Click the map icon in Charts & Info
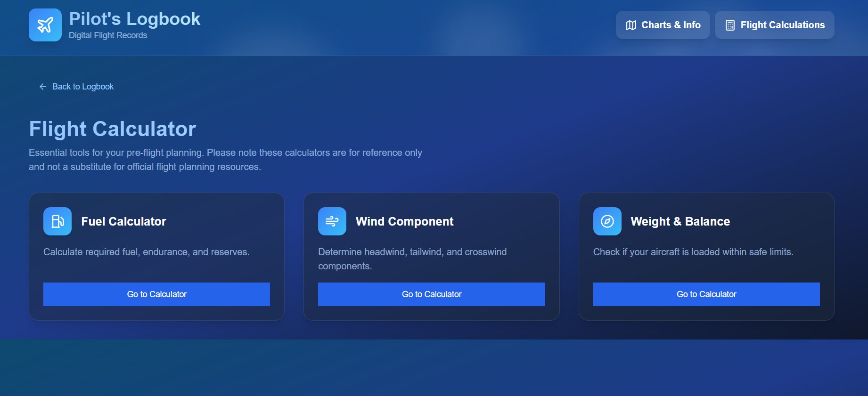Viewport: 868px width, 396px height. (631, 25)
